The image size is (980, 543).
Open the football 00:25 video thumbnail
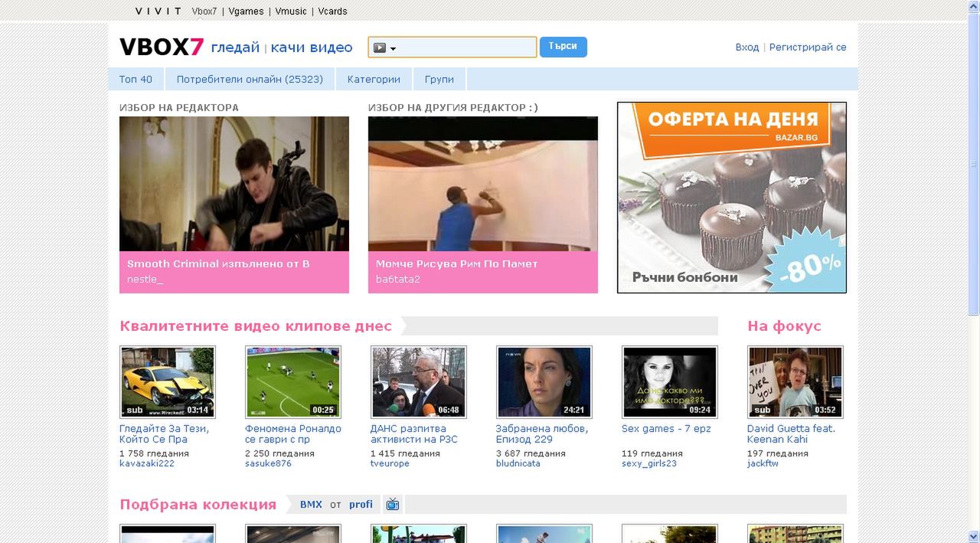(x=293, y=382)
